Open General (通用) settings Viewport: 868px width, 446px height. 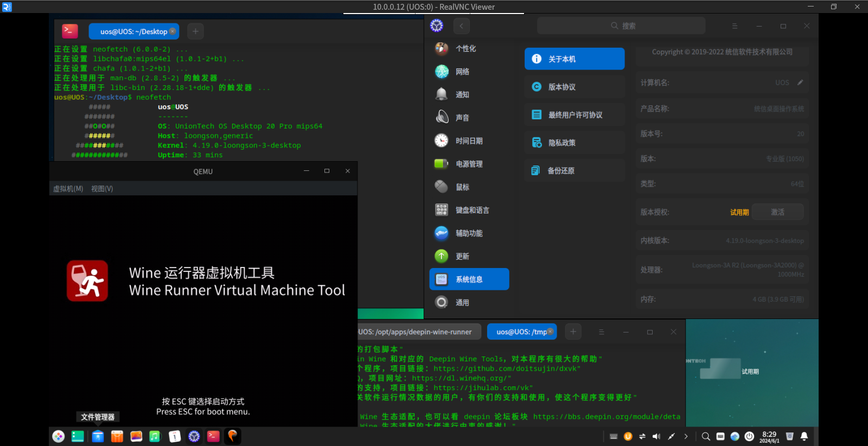[x=469, y=302]
